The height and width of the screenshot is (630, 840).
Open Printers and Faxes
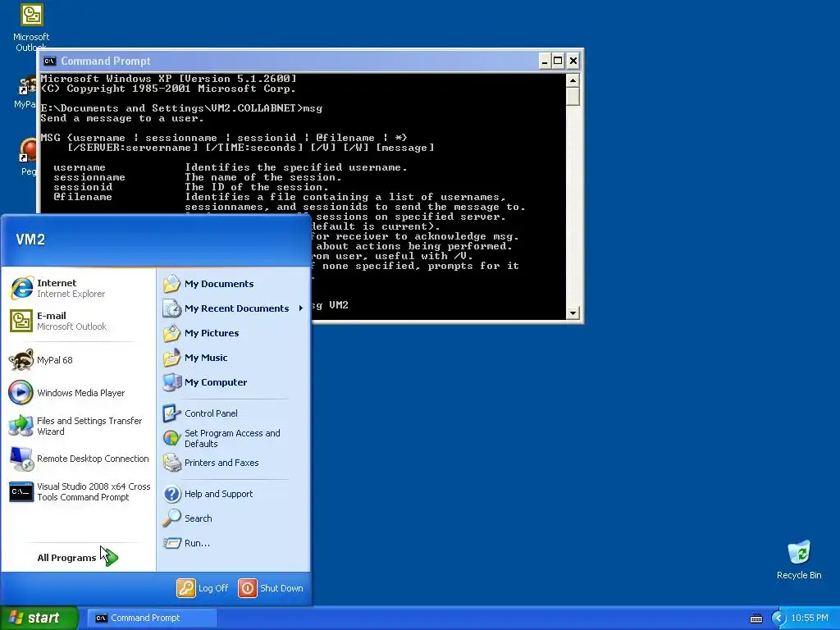pyautogui.click(x=234, y=463)
